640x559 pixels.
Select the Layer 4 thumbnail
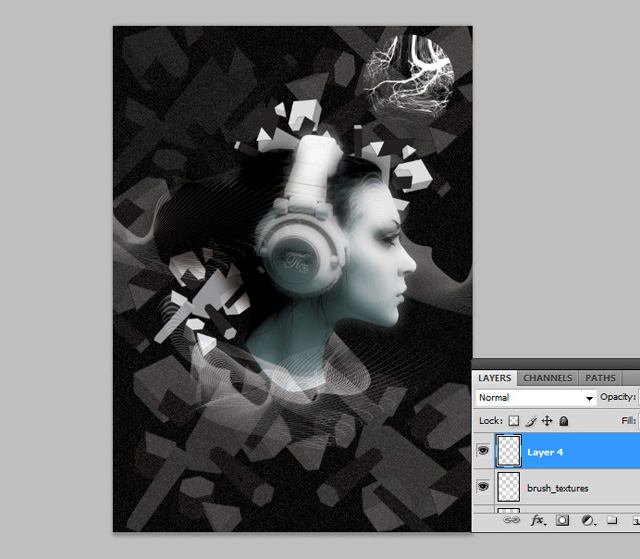(x=509, y=452)
